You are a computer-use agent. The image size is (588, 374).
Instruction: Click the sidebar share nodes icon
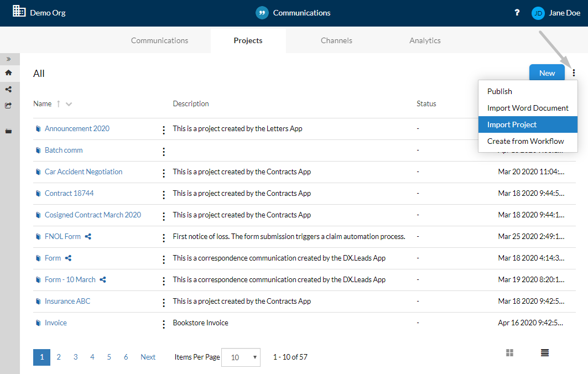click(8, 89)
